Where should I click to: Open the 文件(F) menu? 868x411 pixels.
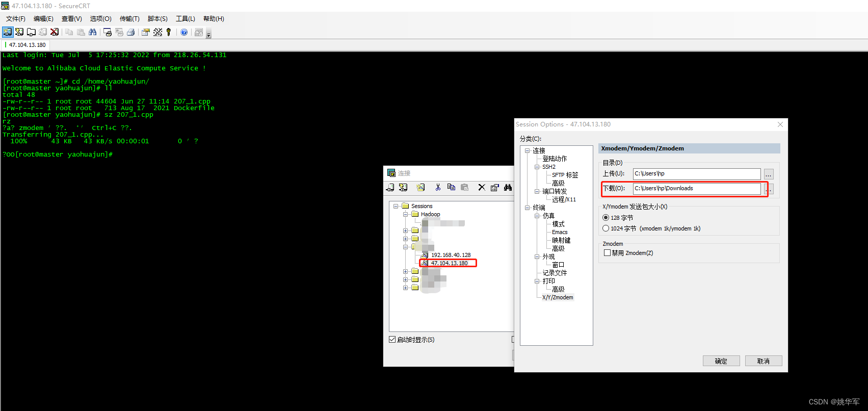16,19
